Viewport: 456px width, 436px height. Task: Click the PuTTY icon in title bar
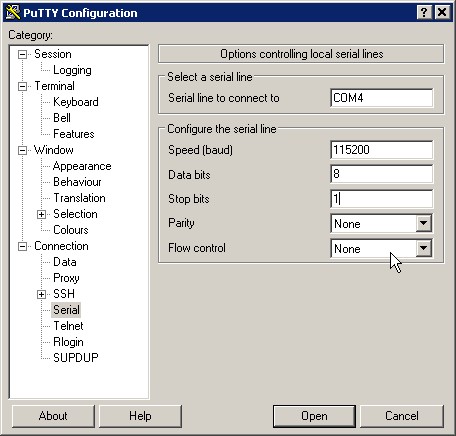[13, 12]
